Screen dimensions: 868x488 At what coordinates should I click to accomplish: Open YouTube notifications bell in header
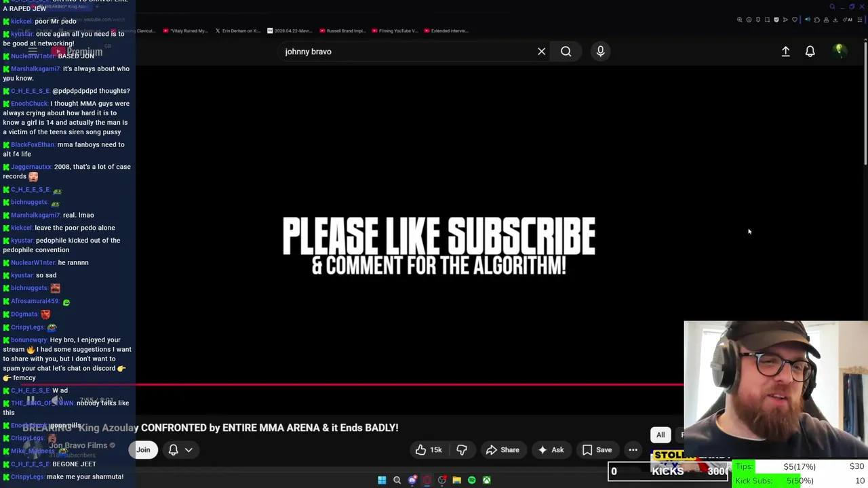[810, 52]
